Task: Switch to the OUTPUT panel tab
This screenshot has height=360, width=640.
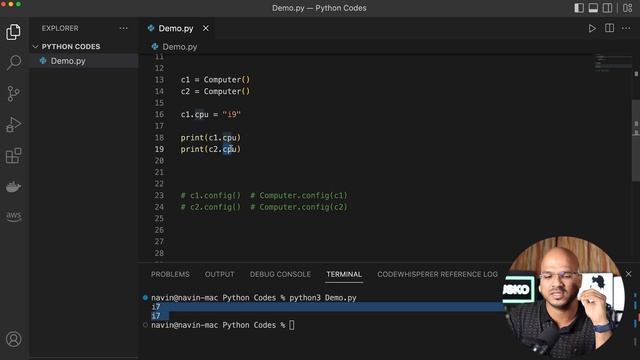Action: click(220, 274)
